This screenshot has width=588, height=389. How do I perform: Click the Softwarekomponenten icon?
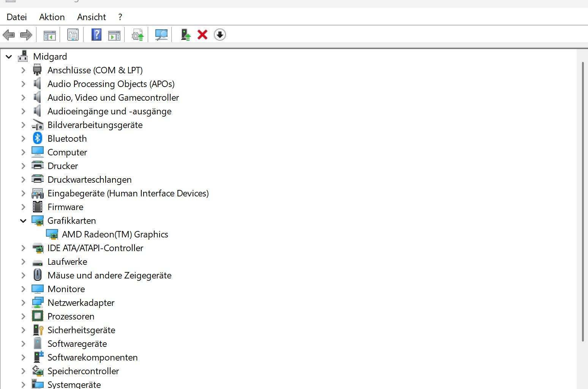[38, 357]
